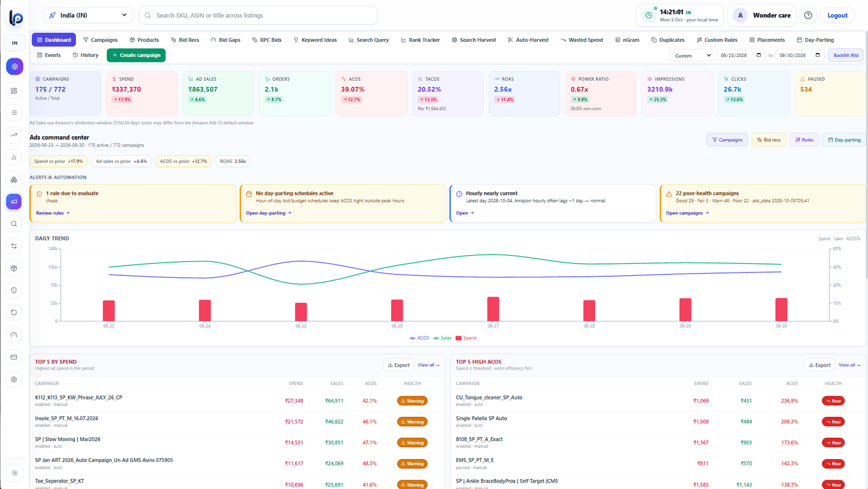Screen dimensions: 868x489
Task: Open the credit card icon in sidebar
Action: tap(14, 357)
